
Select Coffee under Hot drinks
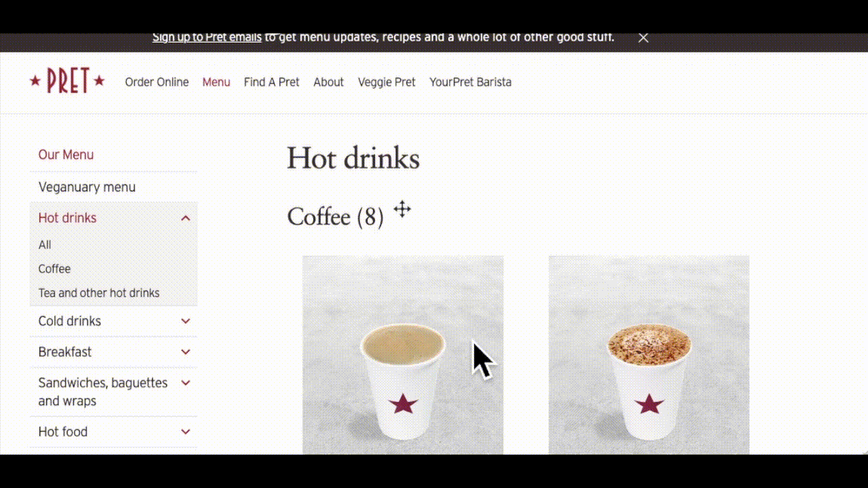point(54,269)
